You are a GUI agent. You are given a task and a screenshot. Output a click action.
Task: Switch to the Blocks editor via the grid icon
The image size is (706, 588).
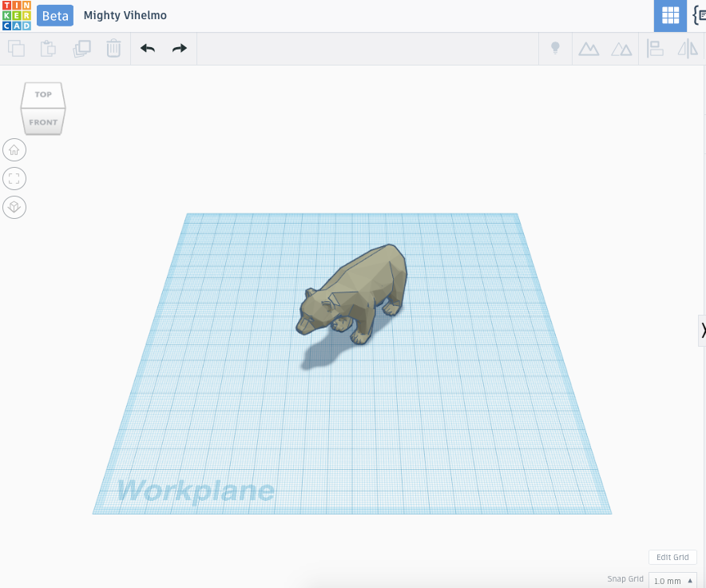[x=670, y=16]
